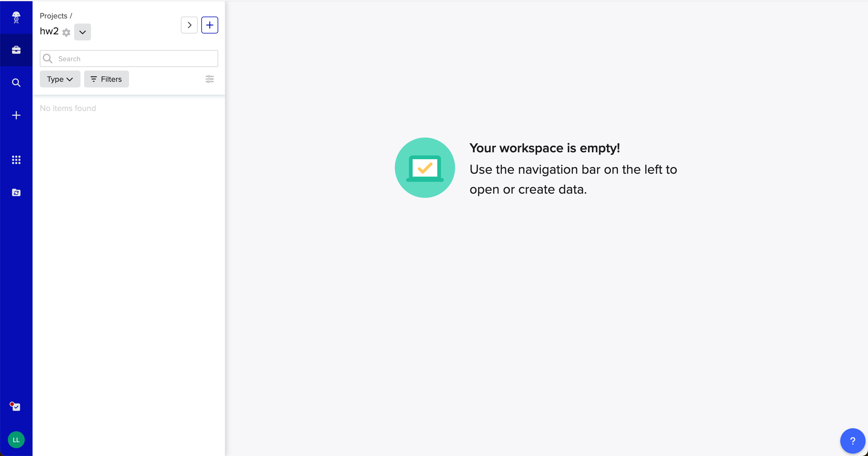Click the sidebar Create plus icon
The image size is (868, 456).
tap(16, 115)
